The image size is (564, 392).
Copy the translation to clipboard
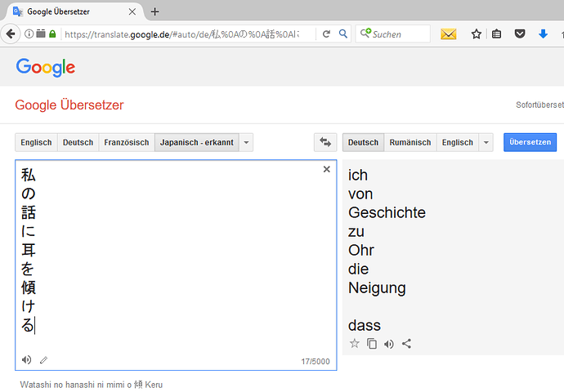pyautogui.click(x=372, y=344)
